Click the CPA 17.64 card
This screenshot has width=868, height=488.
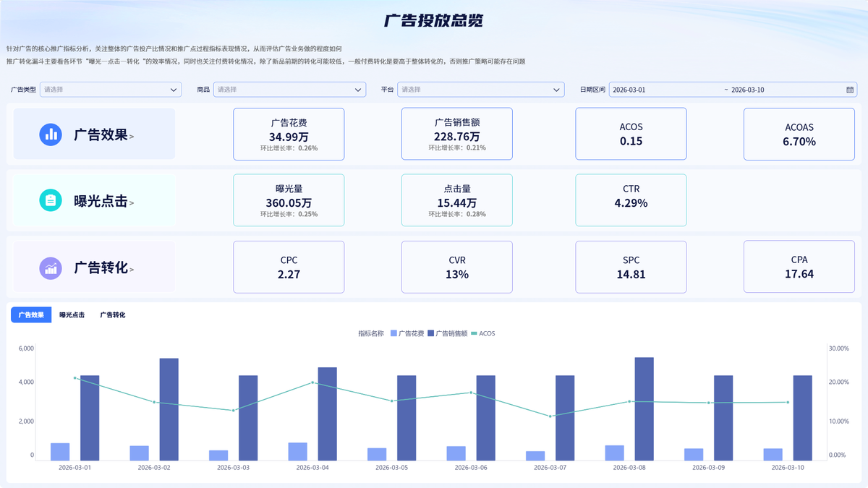point(799,267)
